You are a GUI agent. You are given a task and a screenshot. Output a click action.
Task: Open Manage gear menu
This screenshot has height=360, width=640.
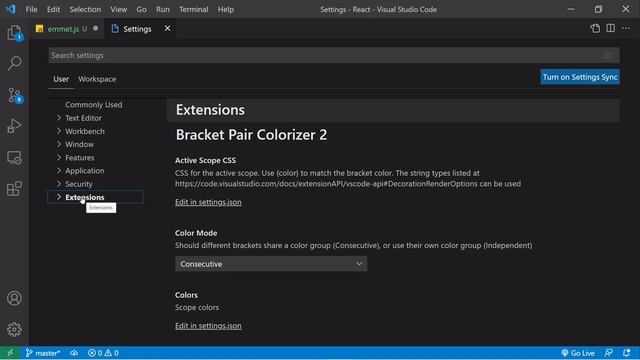[x=14, y=329]
